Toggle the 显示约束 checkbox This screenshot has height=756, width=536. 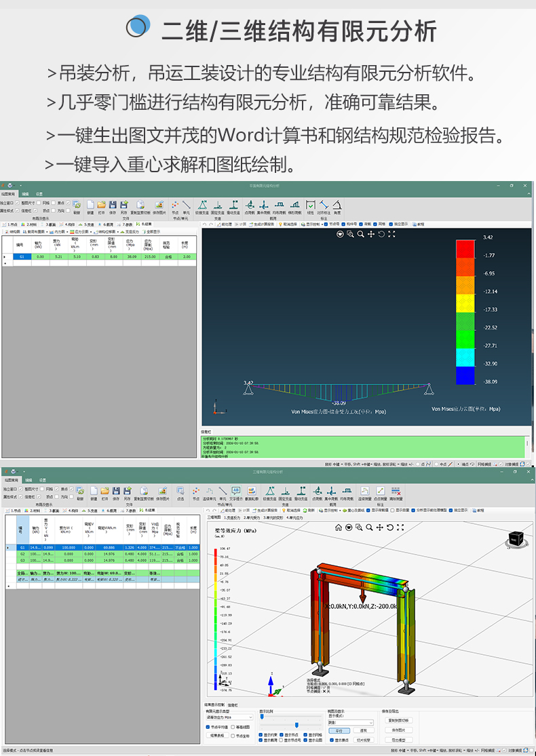coord(261,734)
